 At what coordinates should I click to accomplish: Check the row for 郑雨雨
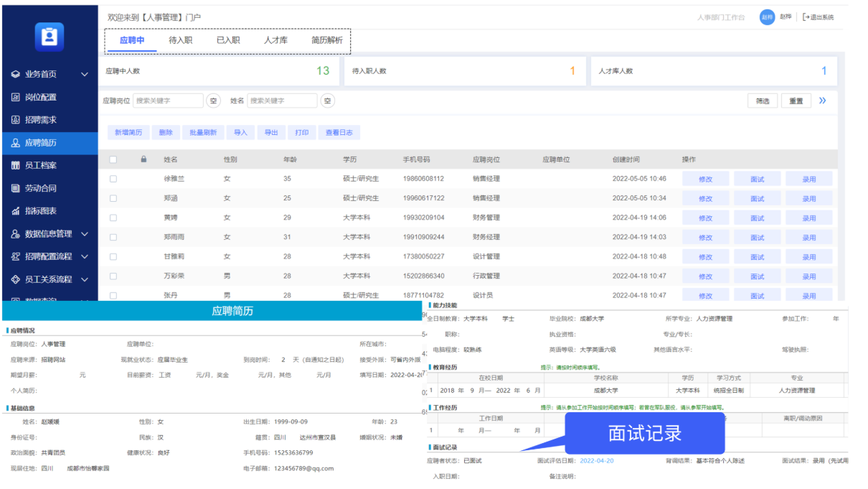pos(113,237)
